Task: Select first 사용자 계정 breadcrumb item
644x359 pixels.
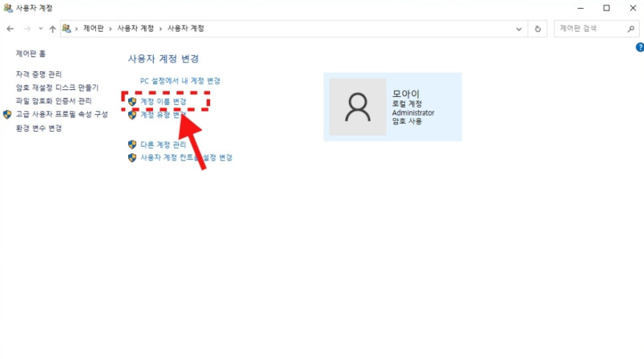Action: (x=135, y=28)
